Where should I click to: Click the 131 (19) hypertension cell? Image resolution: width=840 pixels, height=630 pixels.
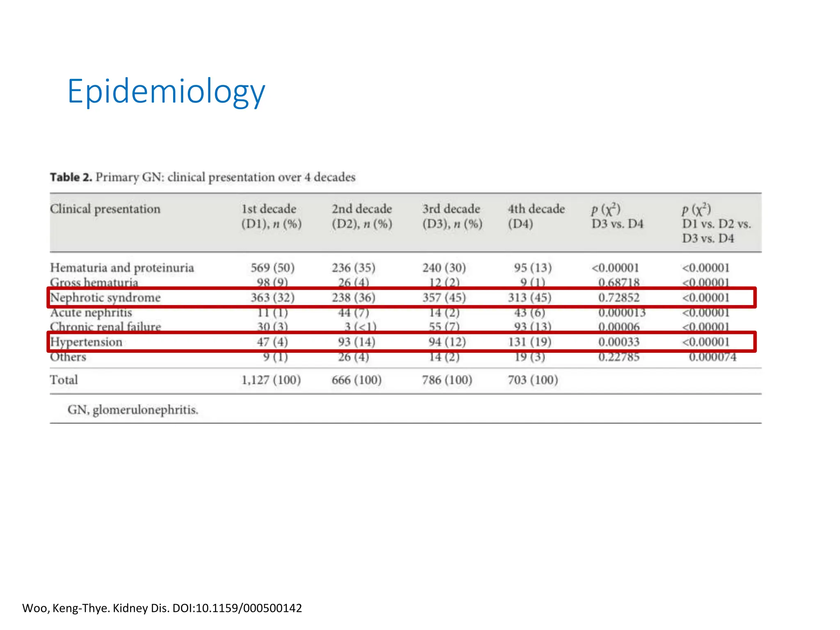(x=530, y=342)
